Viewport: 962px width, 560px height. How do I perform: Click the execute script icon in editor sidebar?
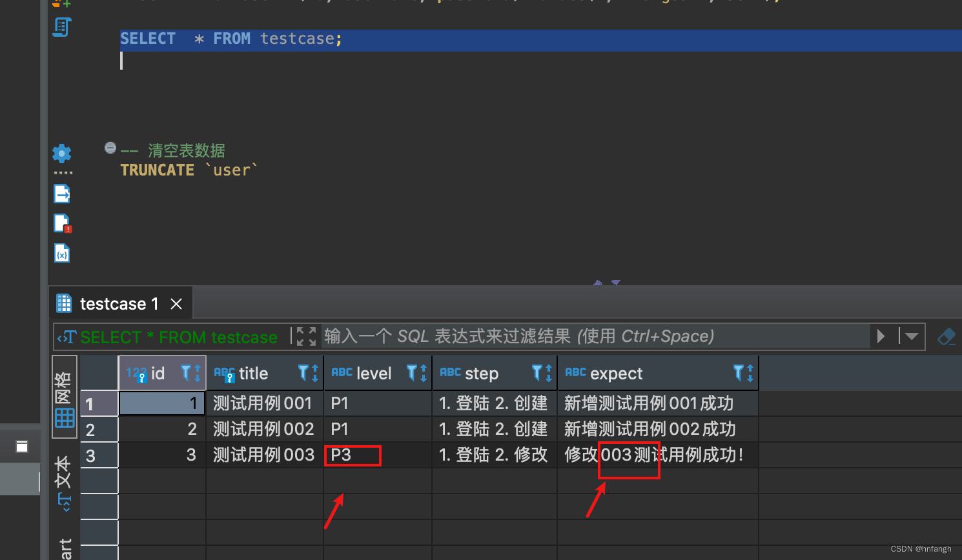click(61, 27)
